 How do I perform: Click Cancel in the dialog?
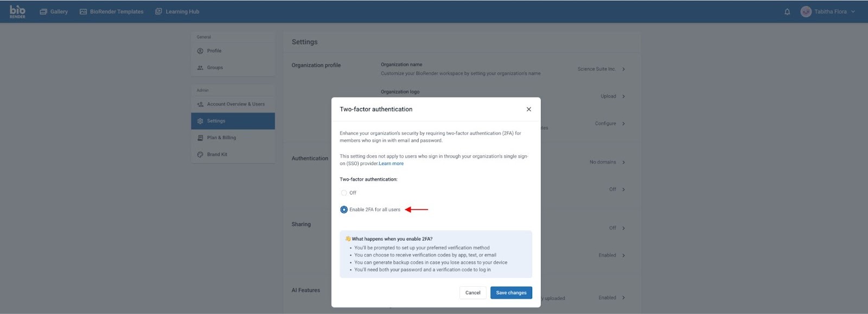pyautogui.click(x=473, y=293)
